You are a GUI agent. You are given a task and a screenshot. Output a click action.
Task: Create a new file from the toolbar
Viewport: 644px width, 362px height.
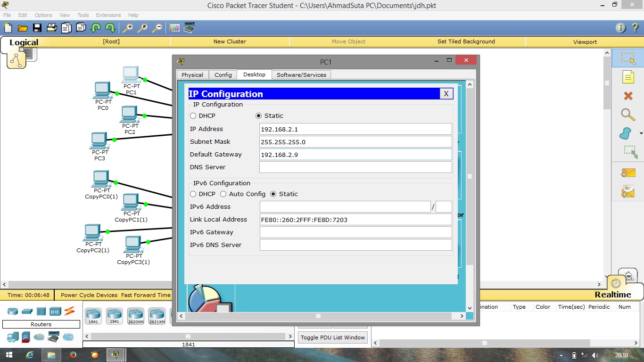coord(8,28)
